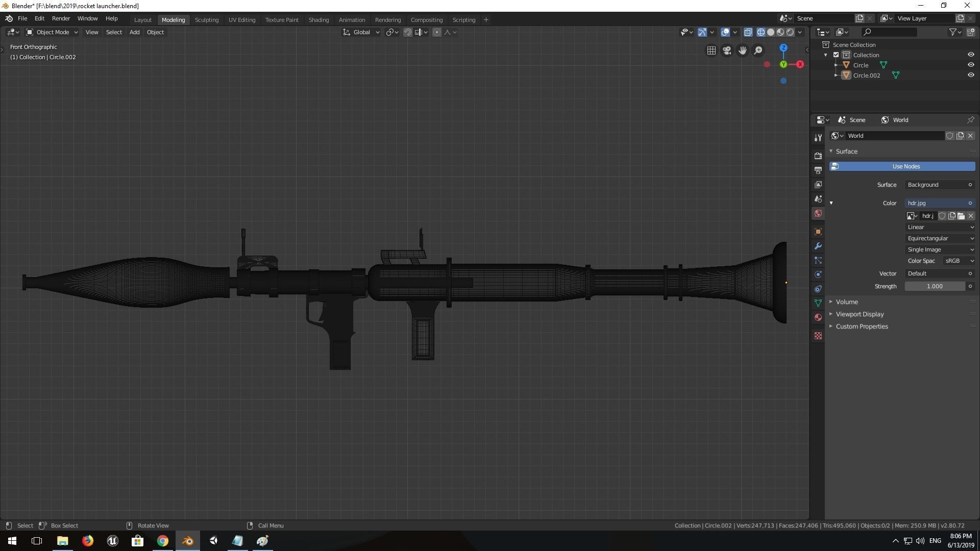Open the Color Space sRGB dropdown
The height and width of the screenshot is (551, 980).
(x=958, y=261)
